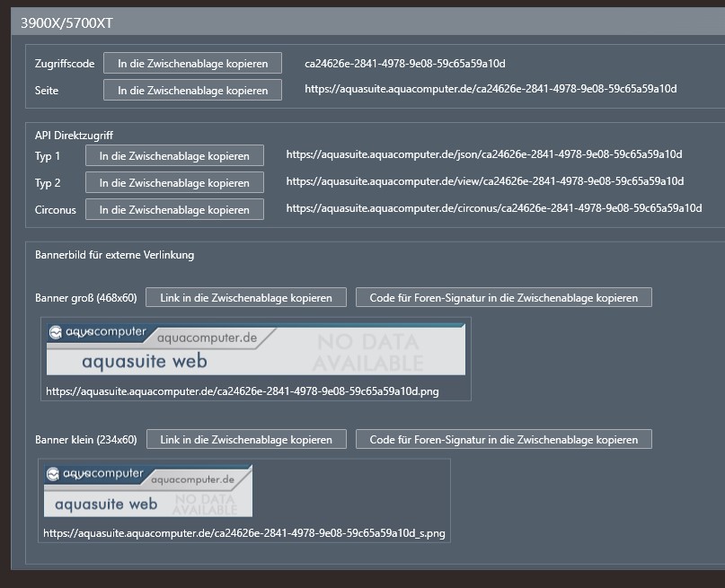Viewport: 725px width, 588px height.
Task: Copy the small banner link to clipboard
Action: (246, 439)
